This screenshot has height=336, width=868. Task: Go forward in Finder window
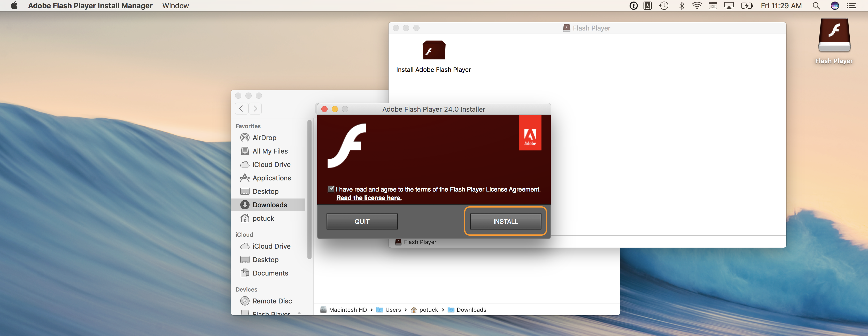(x=255, y=109)
